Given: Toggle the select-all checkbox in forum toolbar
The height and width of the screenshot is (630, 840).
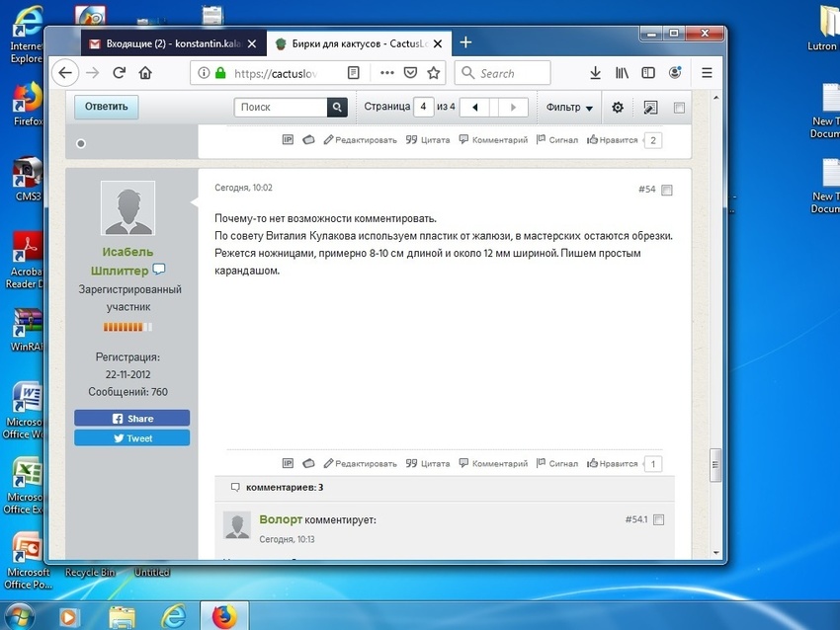Looking at the screenshot, I should click(679, 108).
